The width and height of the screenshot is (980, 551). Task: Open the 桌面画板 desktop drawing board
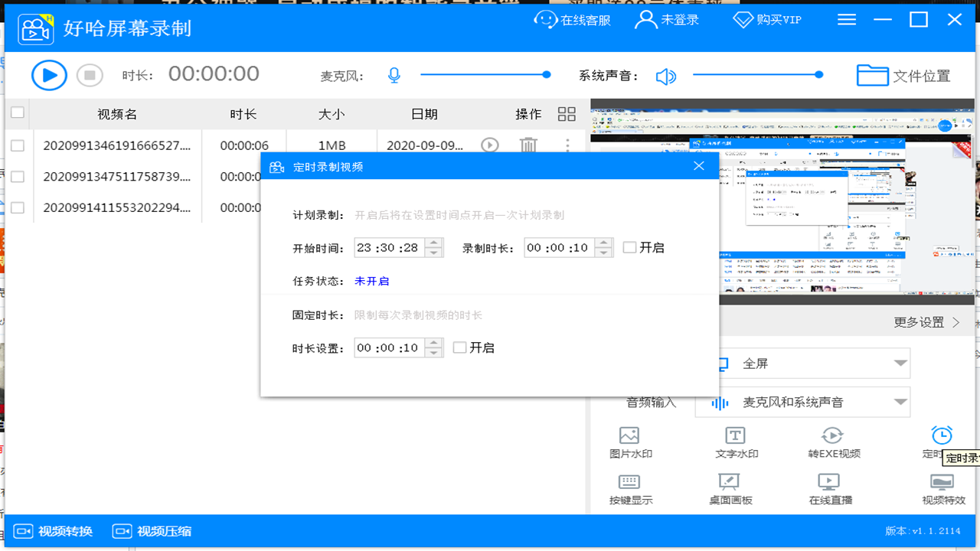730,490
